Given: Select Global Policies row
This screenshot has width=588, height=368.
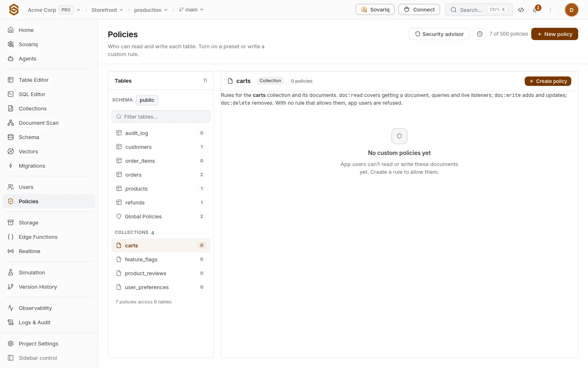Looking at the screenshot, I should (161, 216).
